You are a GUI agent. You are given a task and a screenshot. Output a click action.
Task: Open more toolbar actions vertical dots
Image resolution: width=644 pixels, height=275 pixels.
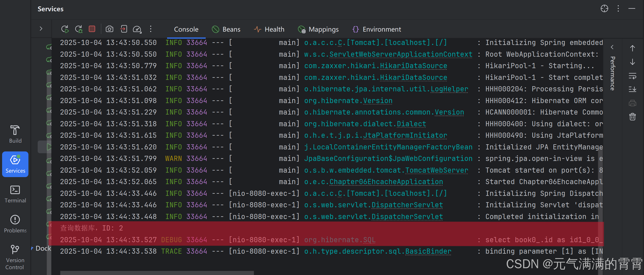150,29
